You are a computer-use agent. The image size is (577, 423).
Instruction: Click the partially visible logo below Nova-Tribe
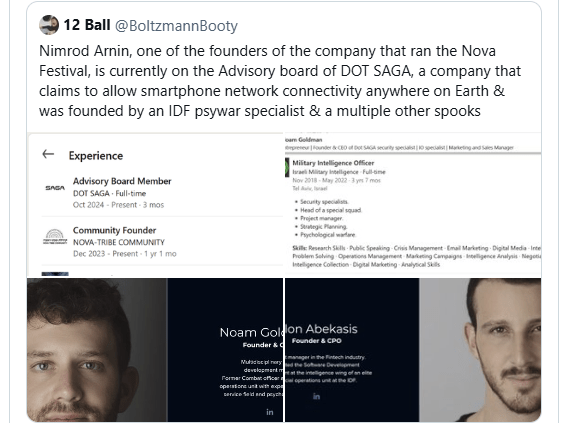tap(55, 274)
